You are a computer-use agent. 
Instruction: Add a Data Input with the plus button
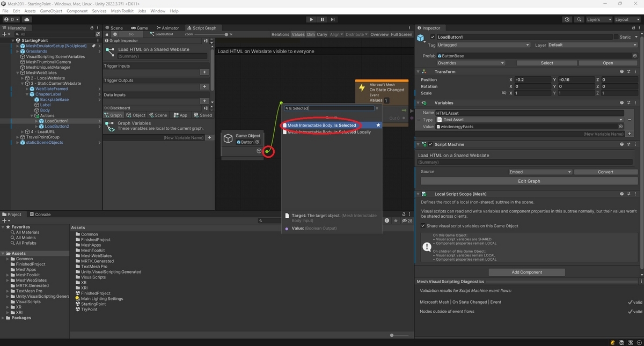pyautogui.click(x=204, y=101)
